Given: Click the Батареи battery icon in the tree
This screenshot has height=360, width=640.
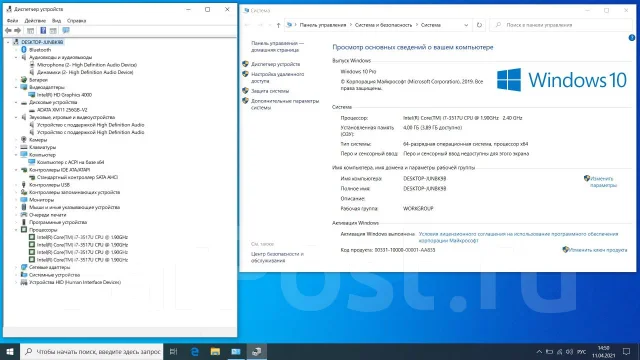Looking at the screenshot, I should [24, 80].
